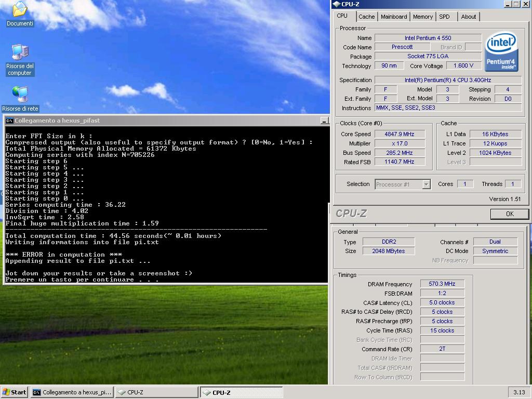Click the MMX, SSE, SSE2, SSE3 instructions field
The width and height of the screenshot is (532, 399).
448,108
